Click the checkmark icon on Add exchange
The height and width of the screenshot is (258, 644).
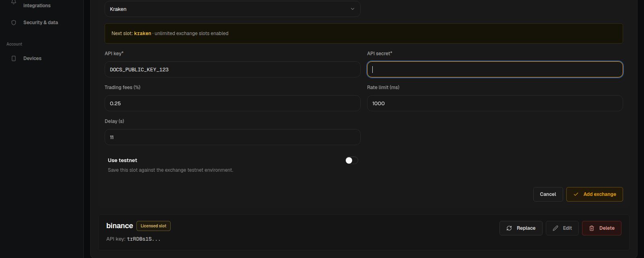tap(576, 194)
